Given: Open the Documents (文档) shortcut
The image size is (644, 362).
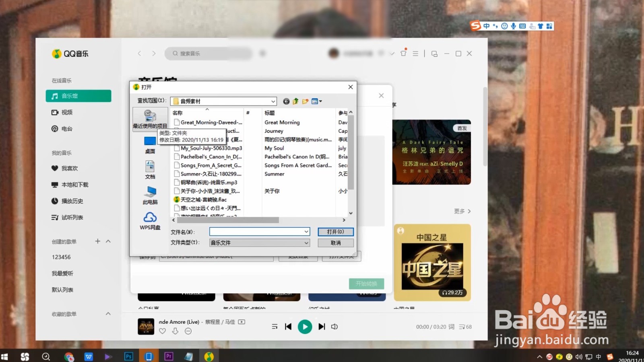Looking at the screenshot, I should tap(150, 170).
